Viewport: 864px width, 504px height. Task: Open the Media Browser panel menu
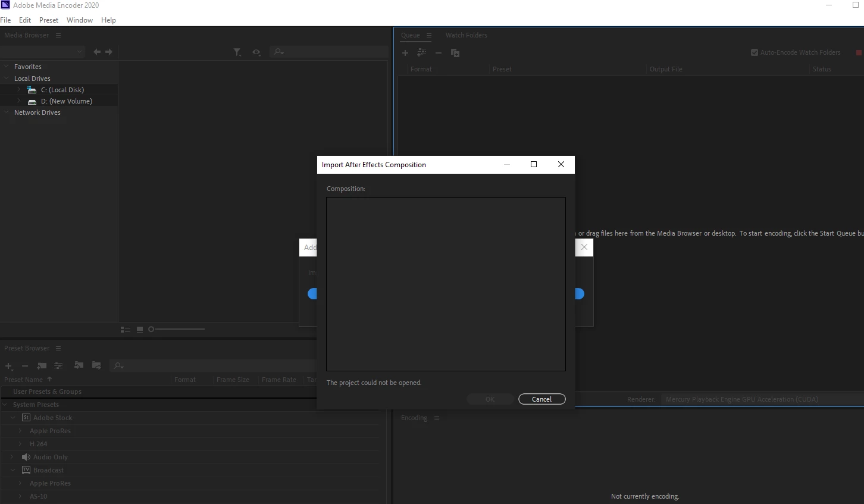click(x=58, y=35)
